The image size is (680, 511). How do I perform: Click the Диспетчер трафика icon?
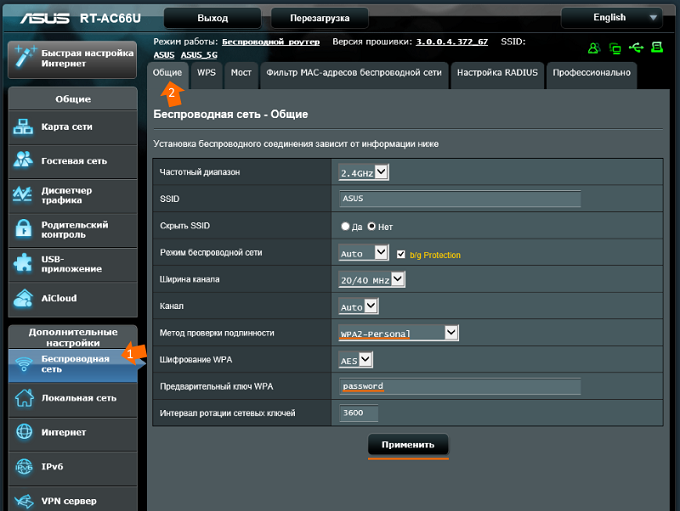[x=24, y=195]
